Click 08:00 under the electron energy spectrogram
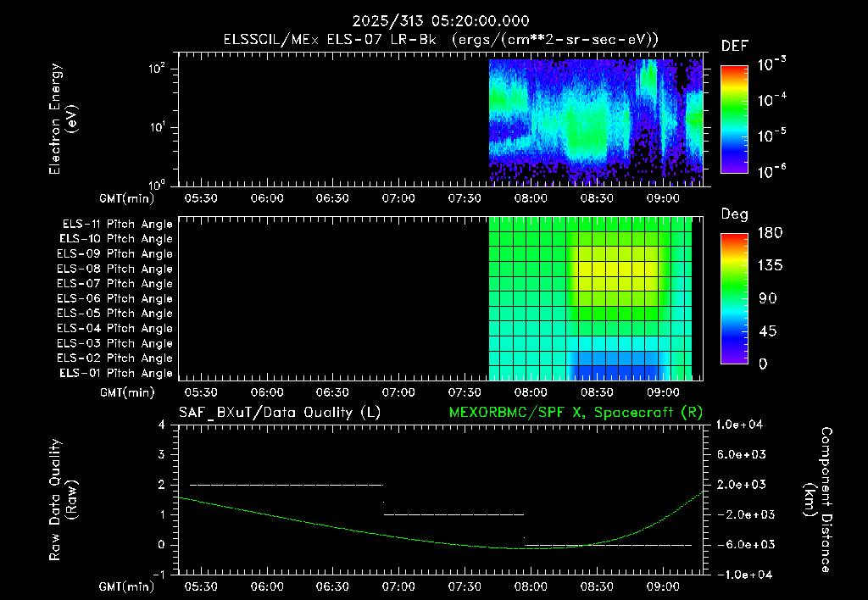The height and width of the screenshot is (600, 868). coord(531,198)
